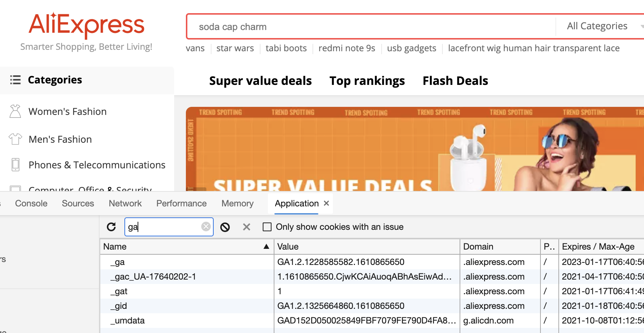Toggle Only show cookies with an issue
The width and height of the screenshot is (644, 333).
[267, 227]
